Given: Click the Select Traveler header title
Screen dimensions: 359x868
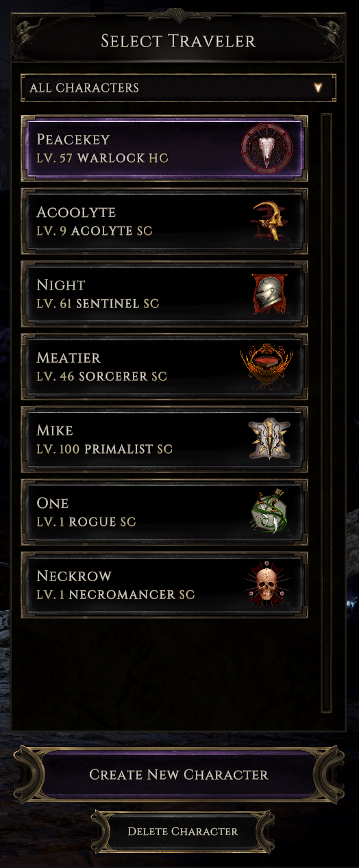Looking at the screenshot, I should 178,41.
